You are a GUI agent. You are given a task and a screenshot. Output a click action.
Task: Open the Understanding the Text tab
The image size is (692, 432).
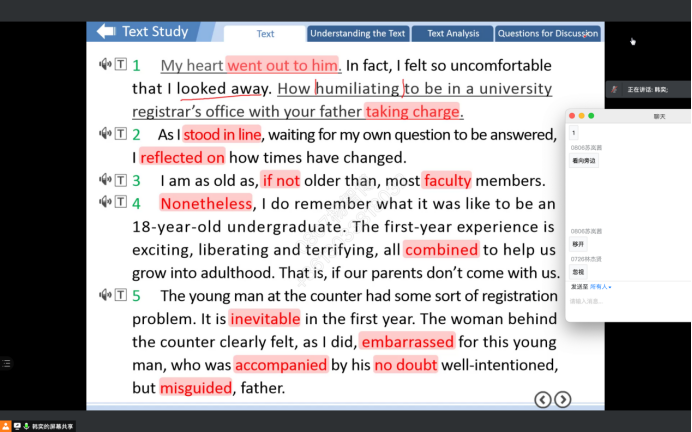coord(357,34)
